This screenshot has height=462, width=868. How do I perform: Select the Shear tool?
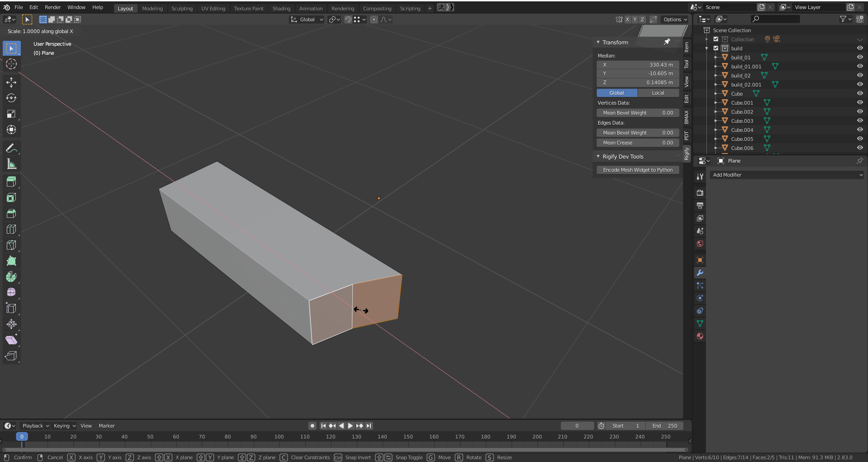[x=11, y=340]
